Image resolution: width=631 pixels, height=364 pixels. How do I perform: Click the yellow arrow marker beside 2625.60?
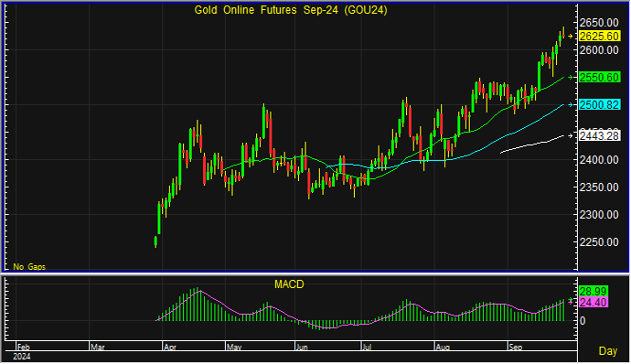point(570,37)
